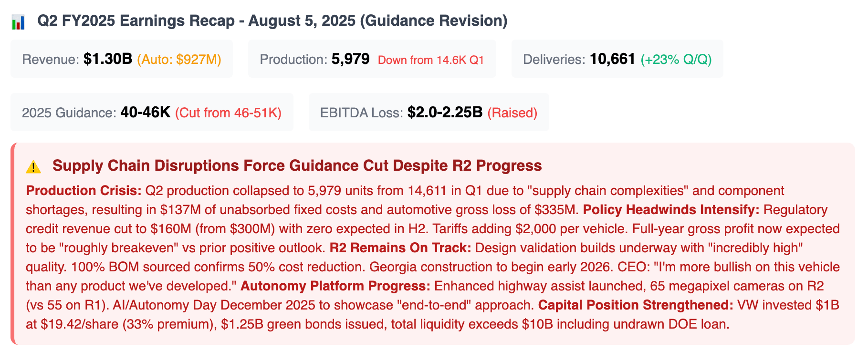Click the +23% Q/Q green indicator
The height and width of the screenshot is (351, 868).
pos(676,60)
